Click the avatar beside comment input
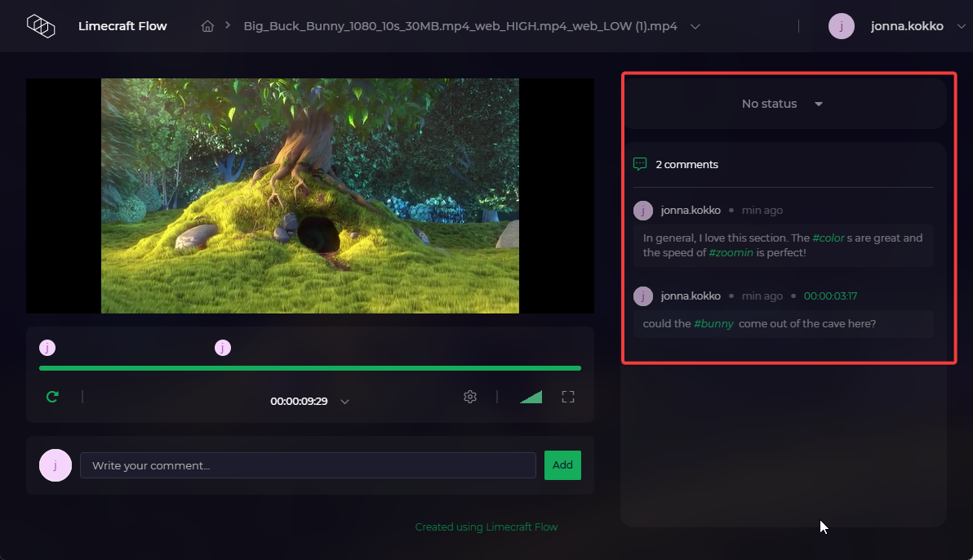This screenshot has height=560, width=973. click(x=56, y=465)
